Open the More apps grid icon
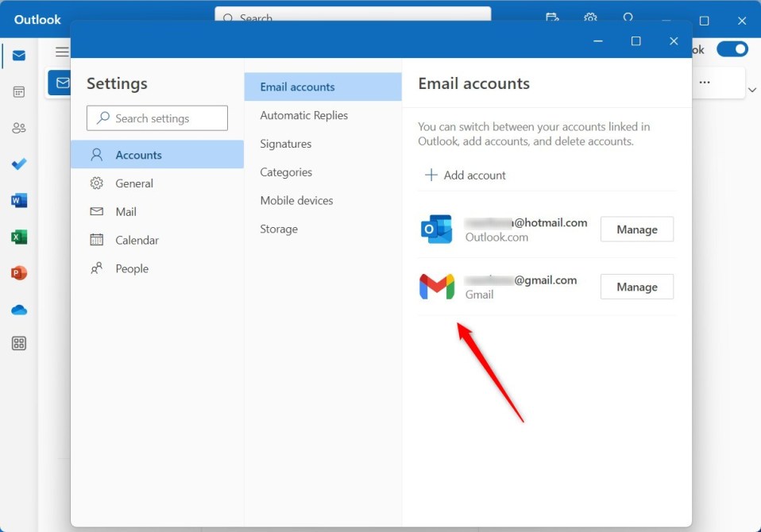The height and width of the screenshot is (532, 761). coord(17,343)
